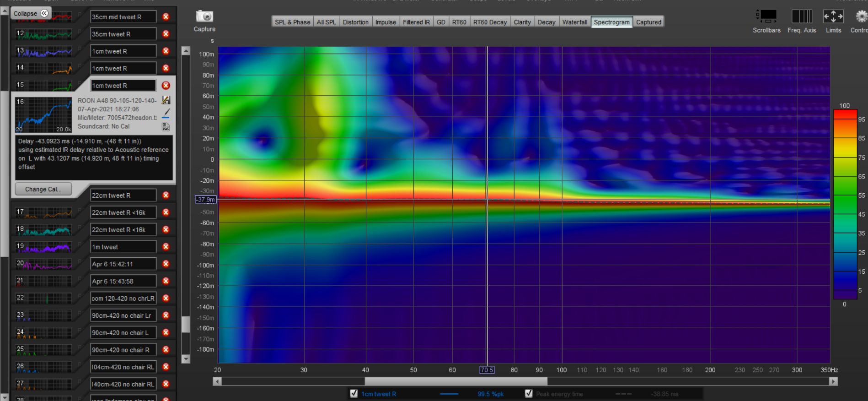Click the Apr 6 15:42:11 name field

point(123,264)
